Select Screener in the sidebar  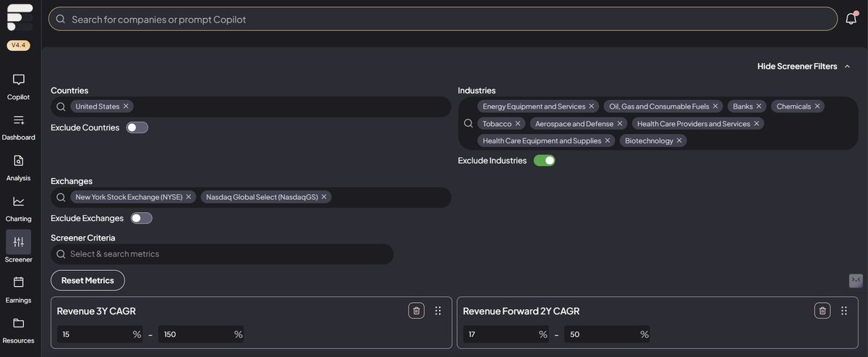coord(19,247)
